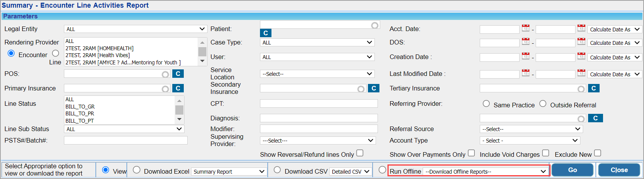644x179 pixels.
Task: Expand the Legal Entity dropdown
Action: 136,29
